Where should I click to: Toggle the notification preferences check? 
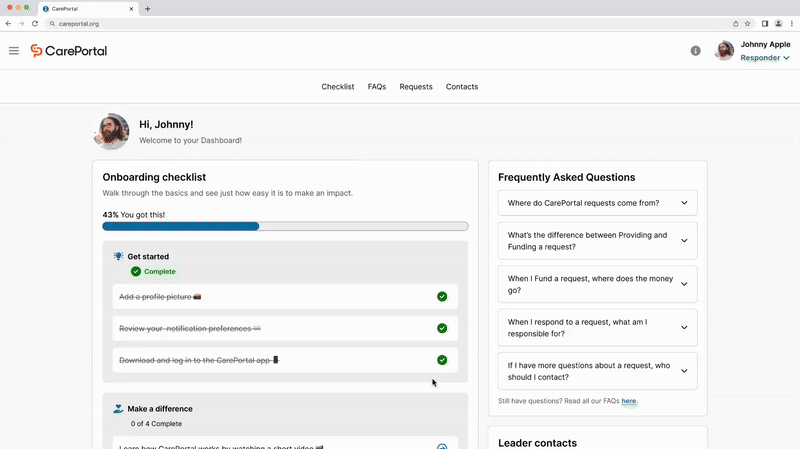(442, 328)
